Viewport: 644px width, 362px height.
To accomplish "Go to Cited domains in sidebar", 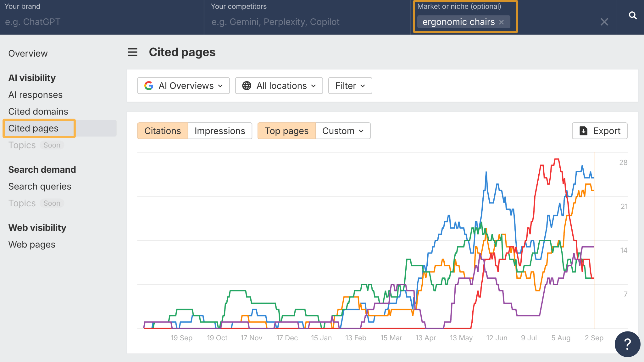I will coord(38,111).
